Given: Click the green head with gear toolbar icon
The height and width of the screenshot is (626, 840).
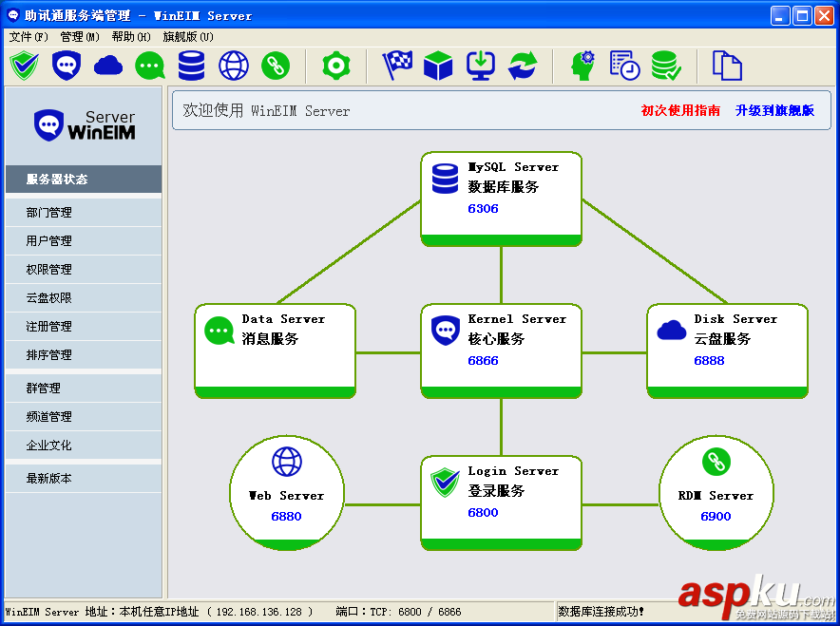Looking at the screenshot, I should (x=582, y=66).
